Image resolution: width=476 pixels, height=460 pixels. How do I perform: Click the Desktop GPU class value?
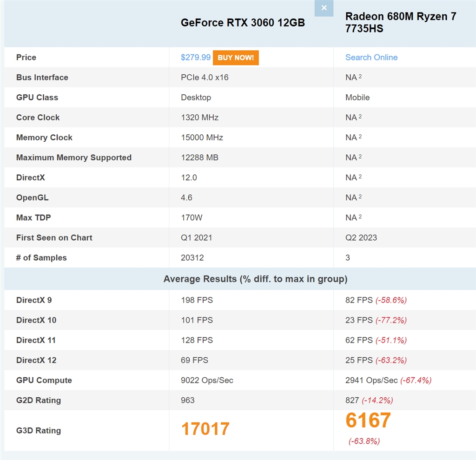coord(196,98)
